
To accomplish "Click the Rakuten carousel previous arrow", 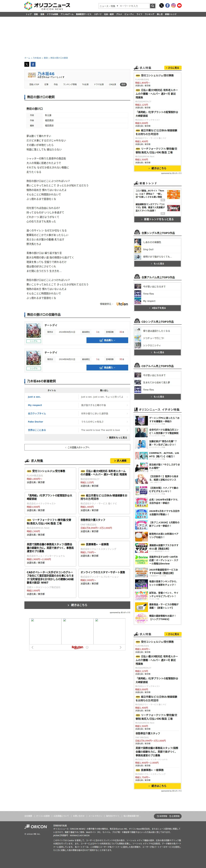I will (x=32, y=647).
